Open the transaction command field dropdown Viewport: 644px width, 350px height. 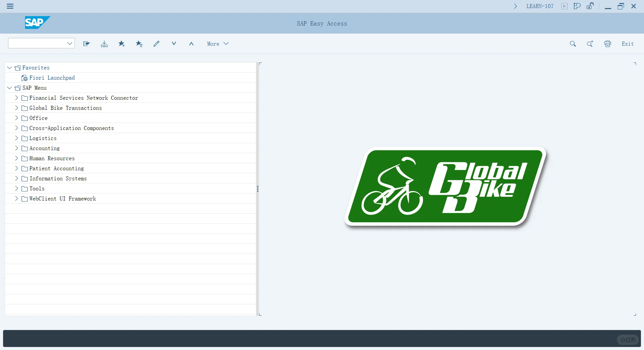[x=70, y=44]
